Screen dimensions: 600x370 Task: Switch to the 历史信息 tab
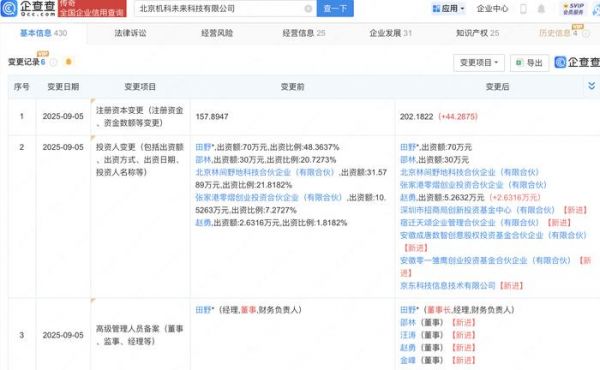point(558,33)
